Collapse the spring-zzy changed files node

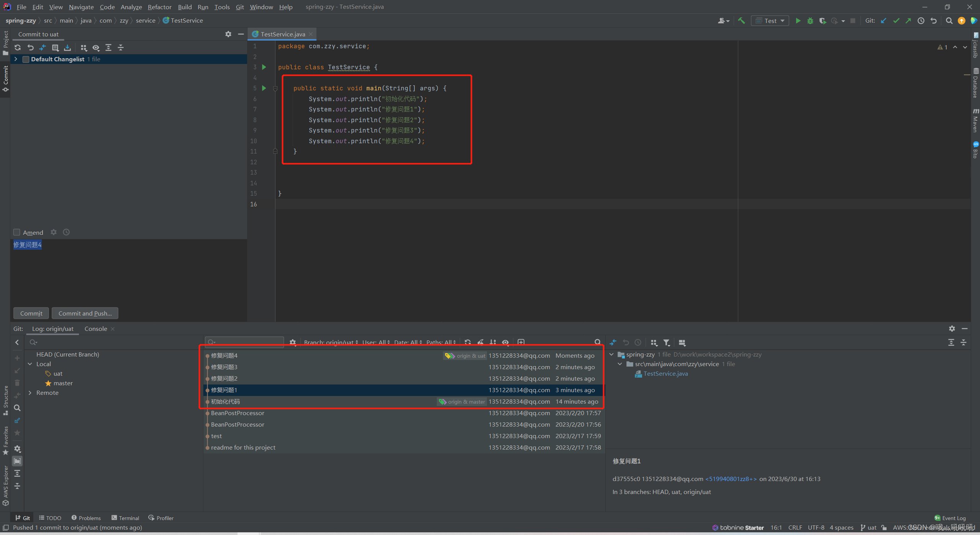pos(611,354)
